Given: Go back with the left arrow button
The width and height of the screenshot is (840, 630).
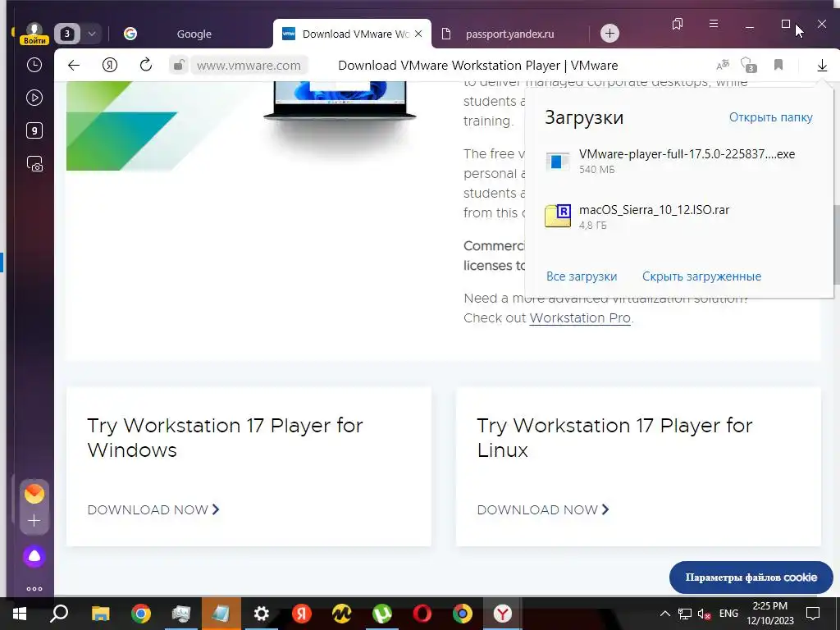Looking at the screenshot, I should [x=74, y=66].
